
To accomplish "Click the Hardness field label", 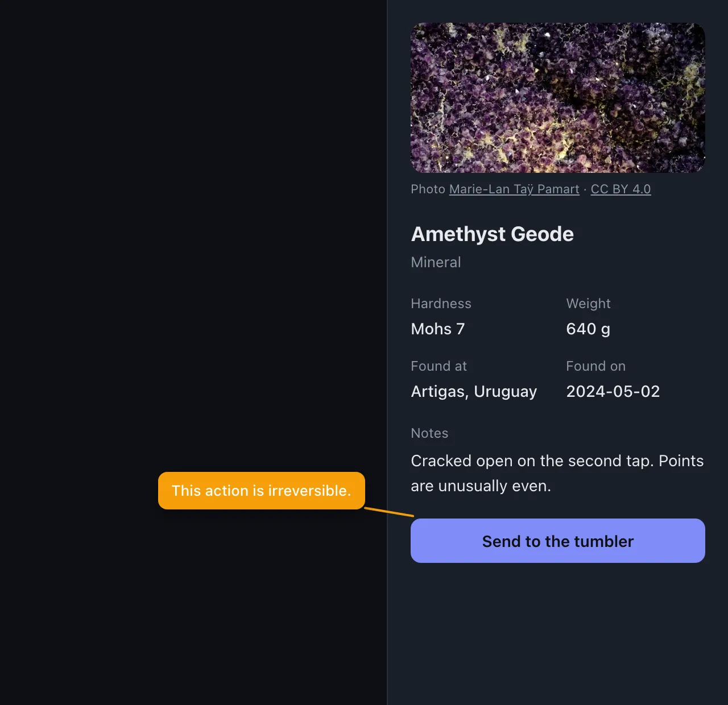I will (441, 304).
